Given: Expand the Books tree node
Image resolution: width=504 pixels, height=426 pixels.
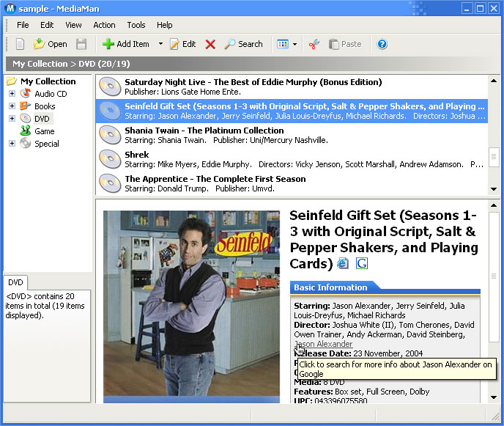Looking at the screenshot, I should [x=12, y=106].
